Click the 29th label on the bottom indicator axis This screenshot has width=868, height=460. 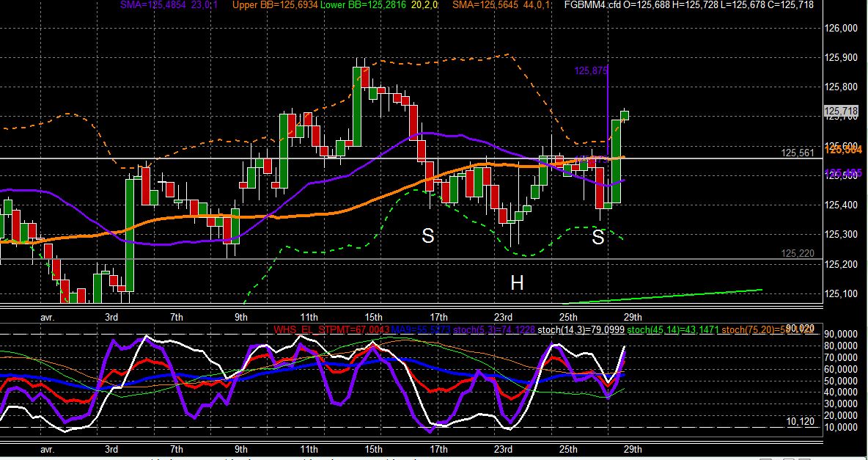(x=633, y=450)
